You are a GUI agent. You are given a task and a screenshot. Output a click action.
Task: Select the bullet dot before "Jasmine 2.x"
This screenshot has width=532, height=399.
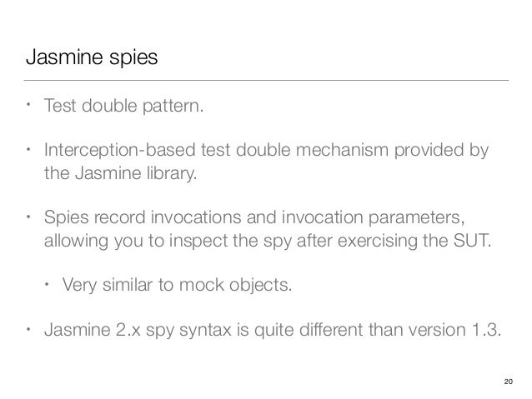pos(28,329)
